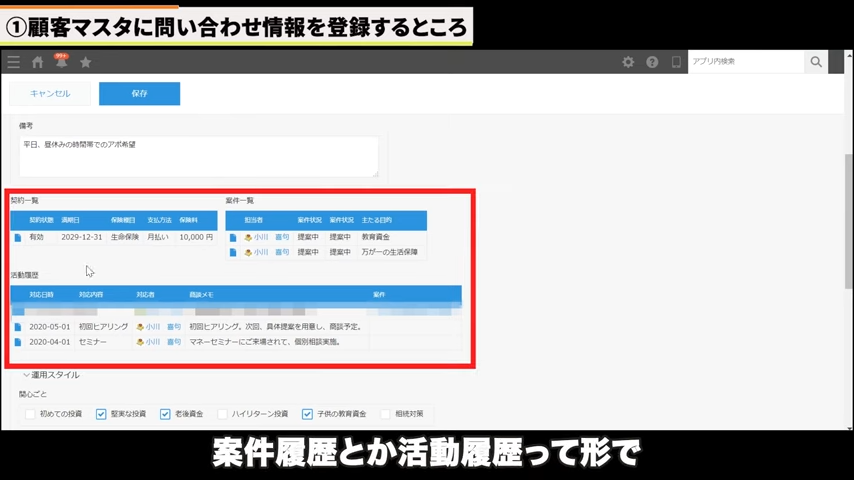Click 初回ヒアリング in the 対応内容 column
This screenshot has width=854, height=480.
click(103, 327)
